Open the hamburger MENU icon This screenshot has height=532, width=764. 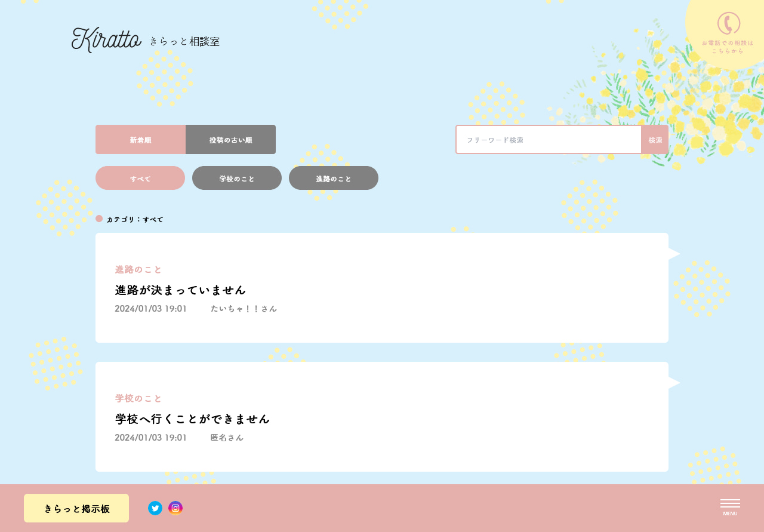pos(730,507)
